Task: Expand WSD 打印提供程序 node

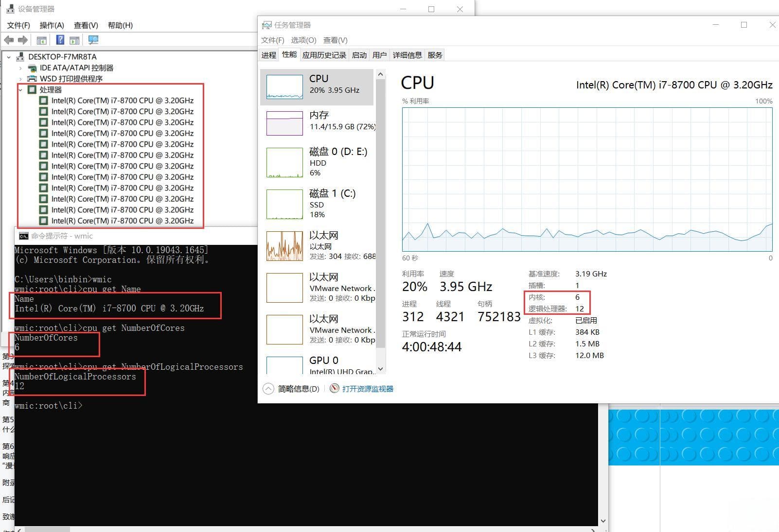Action: click(x=20, y=79)
